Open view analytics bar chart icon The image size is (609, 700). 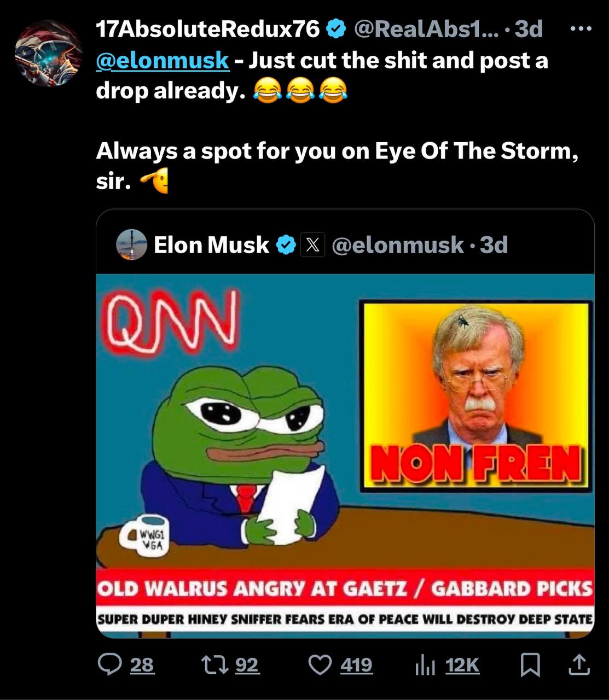pyautogui.click(x=425, y=665)
